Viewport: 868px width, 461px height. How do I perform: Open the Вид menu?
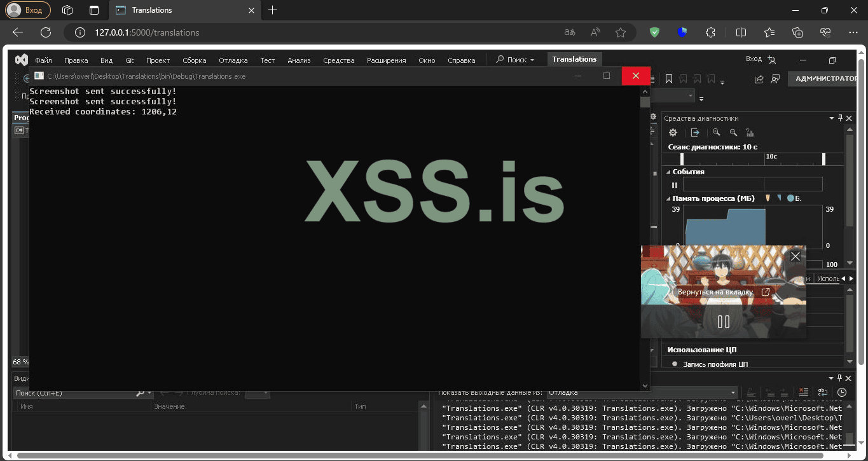[x=106, y=60]
